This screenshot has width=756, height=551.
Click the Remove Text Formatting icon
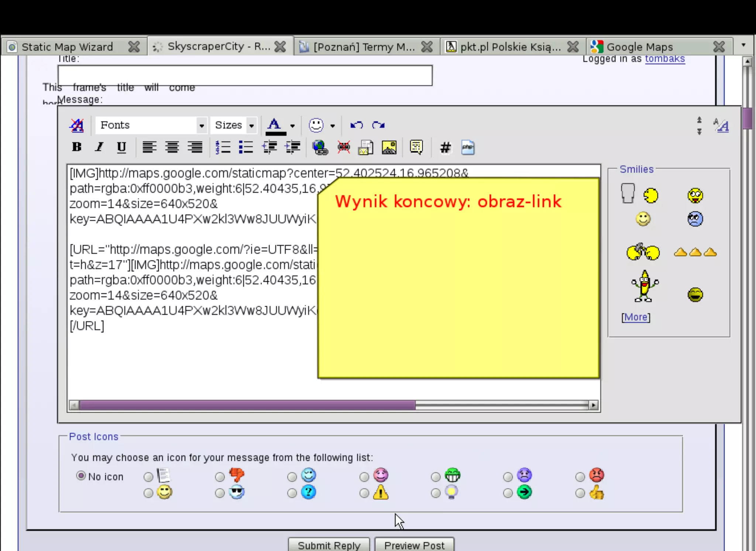pyautogui.click(x=77, y=126)
